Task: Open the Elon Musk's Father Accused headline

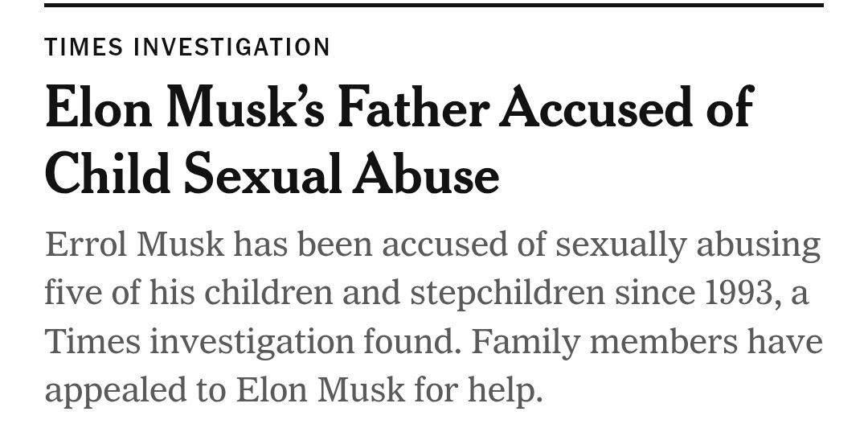Action: click(x=399, y=141)
